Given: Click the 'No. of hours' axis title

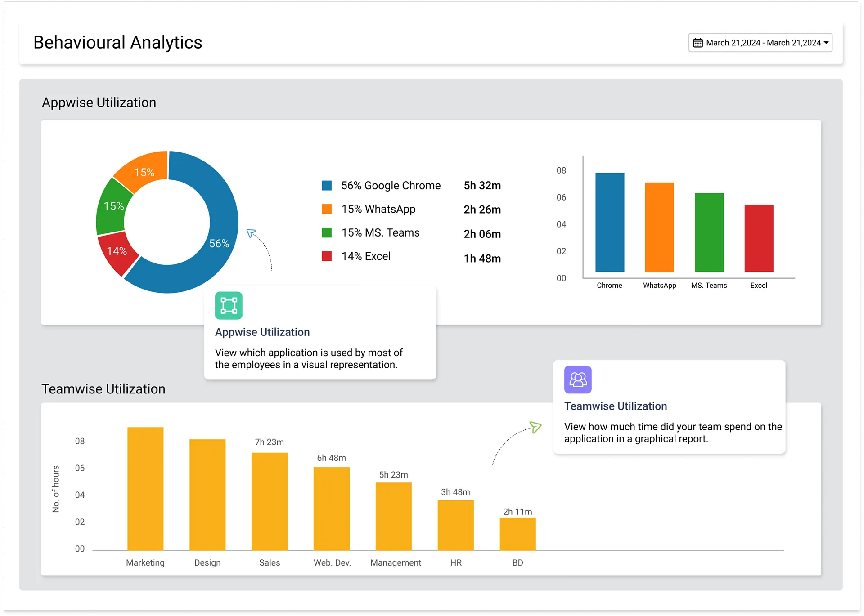Looking at the screenshot, I should tap(56, 489).
